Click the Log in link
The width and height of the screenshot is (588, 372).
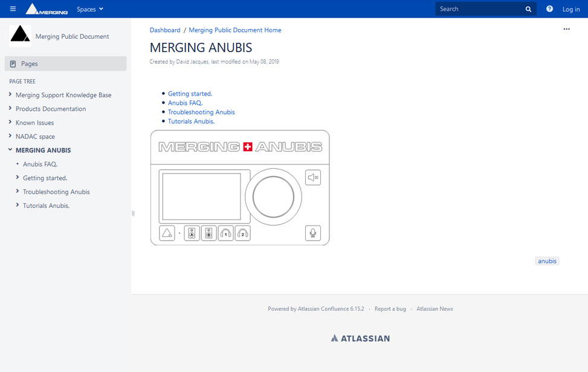point(570,10)
